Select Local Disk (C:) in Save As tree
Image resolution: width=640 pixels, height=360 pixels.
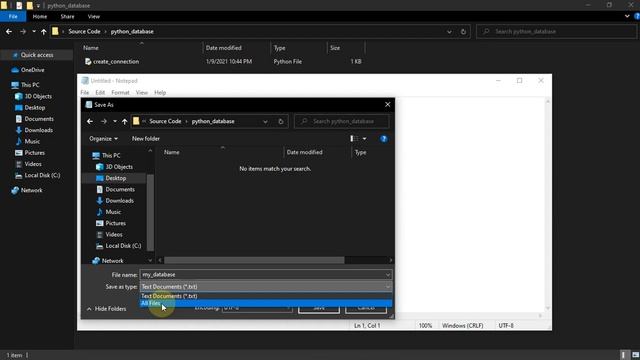coord(119,246)
